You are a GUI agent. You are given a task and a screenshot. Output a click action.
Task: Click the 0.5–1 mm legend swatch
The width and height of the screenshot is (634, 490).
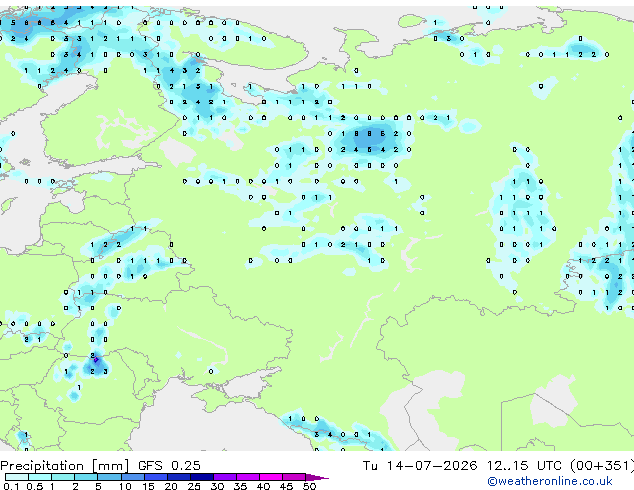[x=40, y=477]
